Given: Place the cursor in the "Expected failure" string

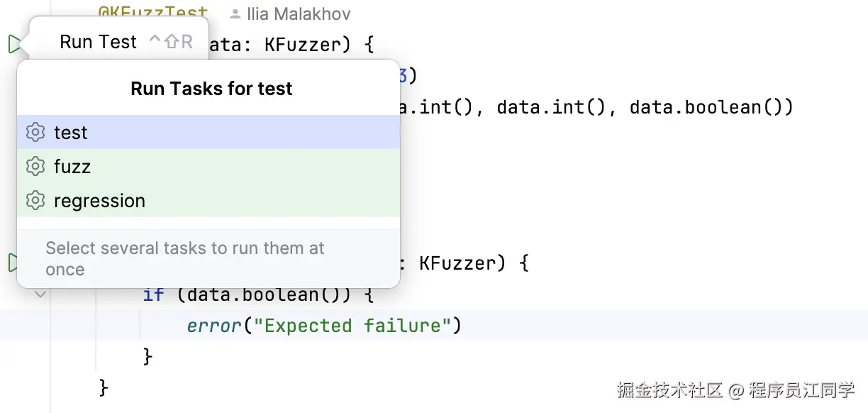Looking at the screenshot, I should click(353, 326).
